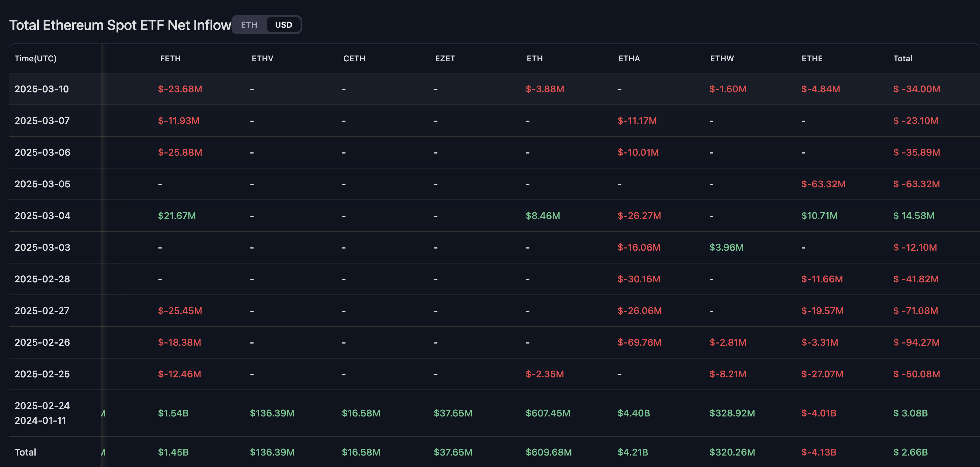Viewport: 980px width, 467px height.
Task: Click the $-27.07M ETHE value
Action: [x=823, y=374]
